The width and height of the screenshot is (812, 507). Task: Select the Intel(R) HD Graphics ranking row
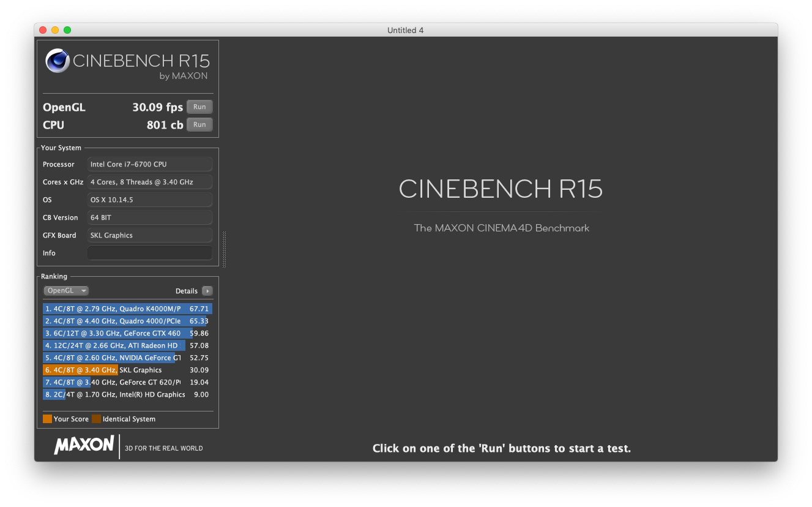point(127,394)
